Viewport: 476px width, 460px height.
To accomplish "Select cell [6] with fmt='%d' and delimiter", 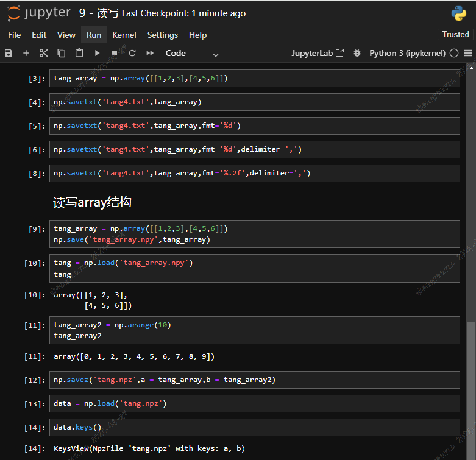I will (x=254, y=149).
